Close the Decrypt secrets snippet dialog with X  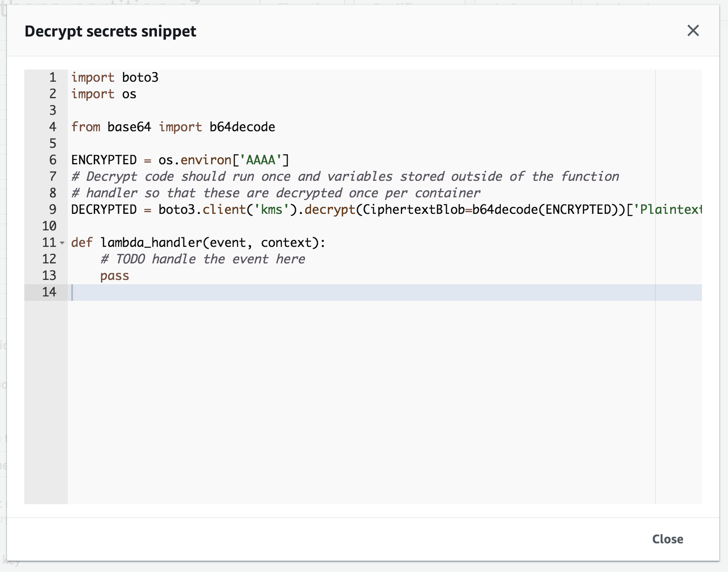point(693,30)
